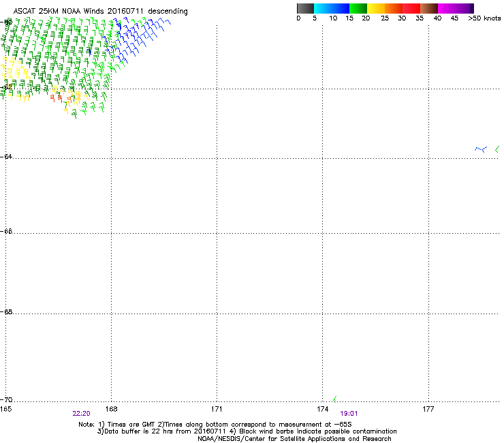504x443 pixels.
Task: Click the isolated blue wind barb near 64S
Action: click(481, 149)
